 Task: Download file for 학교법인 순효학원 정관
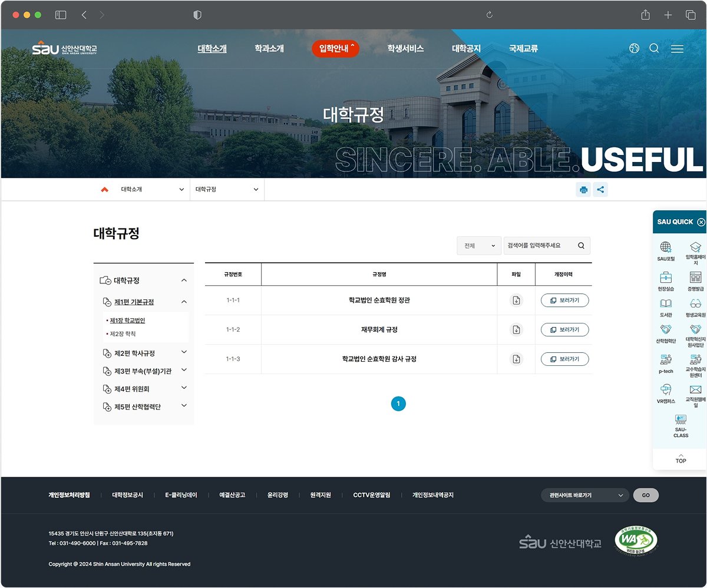pyautogui.click(x=516, y=300)
